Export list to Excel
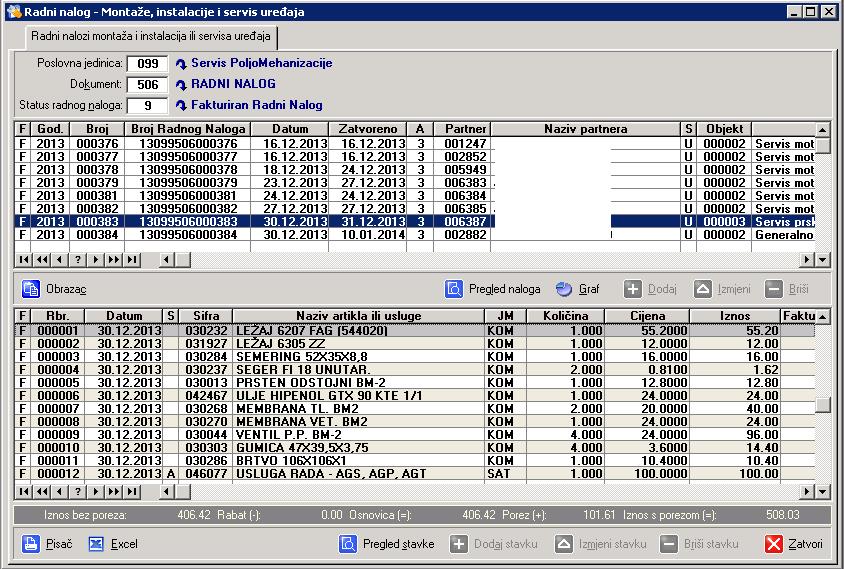The height and width of the screenshot is (569, 844). click(x=113, y=544)
